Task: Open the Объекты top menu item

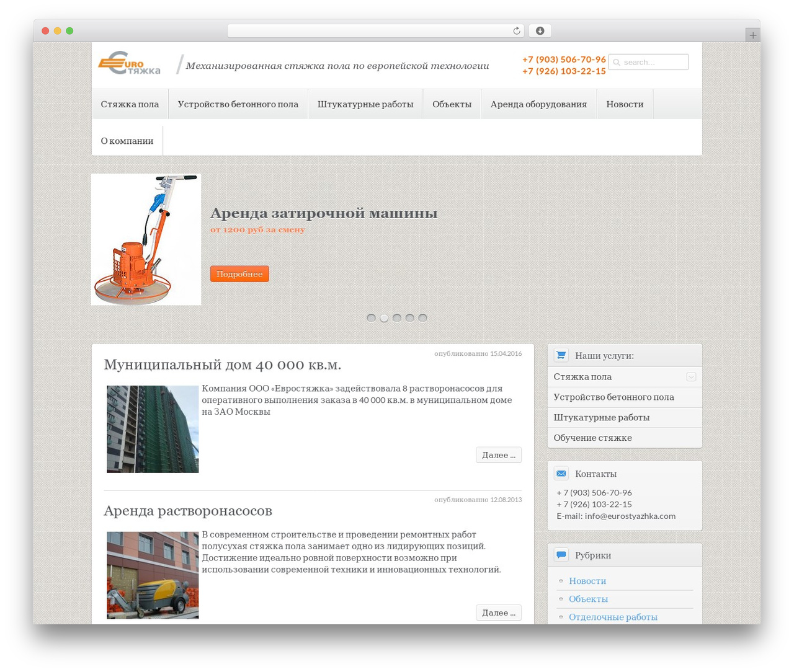Action: (x=452, y=104)
